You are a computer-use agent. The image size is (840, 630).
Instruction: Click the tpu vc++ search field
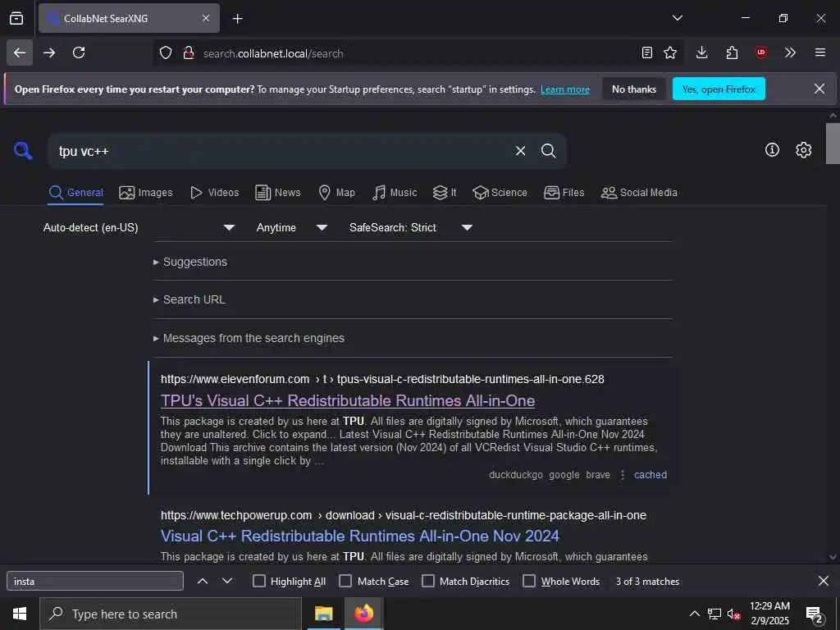click(x=281, y=151)
